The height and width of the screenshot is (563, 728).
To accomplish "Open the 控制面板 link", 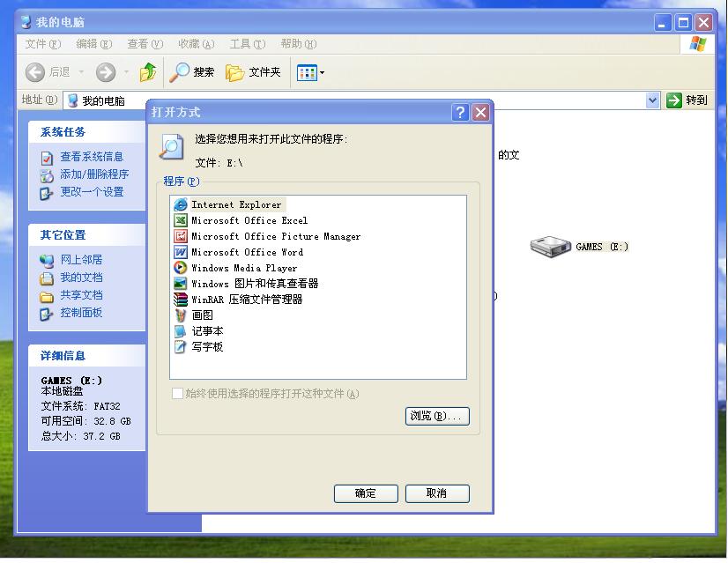I will point(81,313).
